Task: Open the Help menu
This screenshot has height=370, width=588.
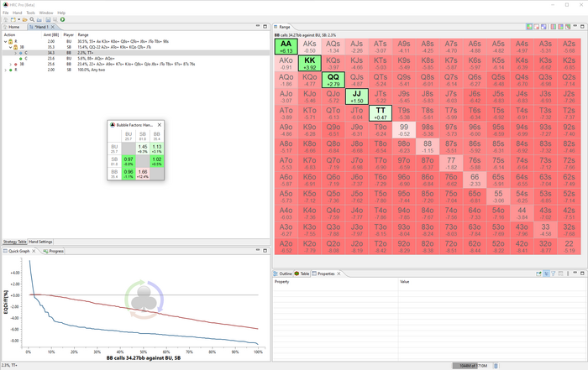Action: click(61, 13)
